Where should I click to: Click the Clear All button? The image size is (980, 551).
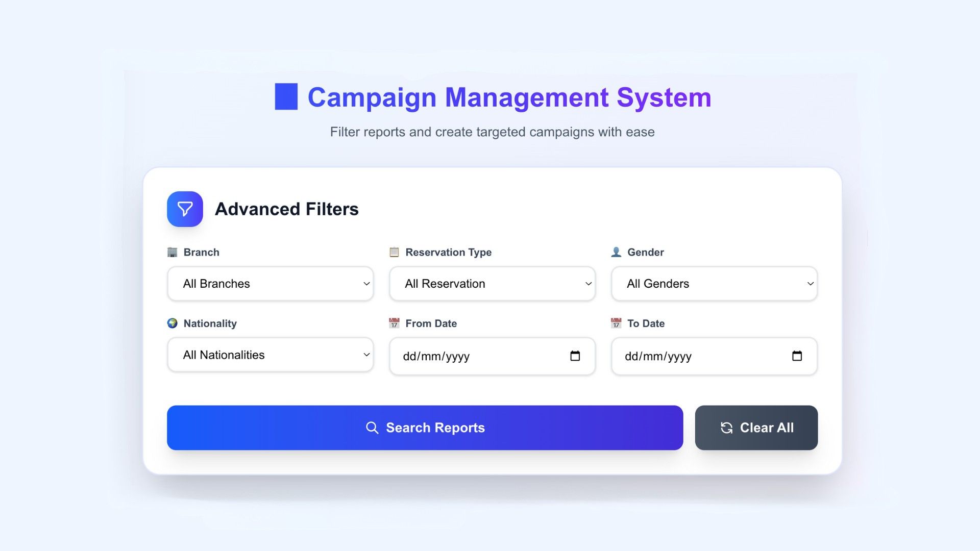coord(756,428)
